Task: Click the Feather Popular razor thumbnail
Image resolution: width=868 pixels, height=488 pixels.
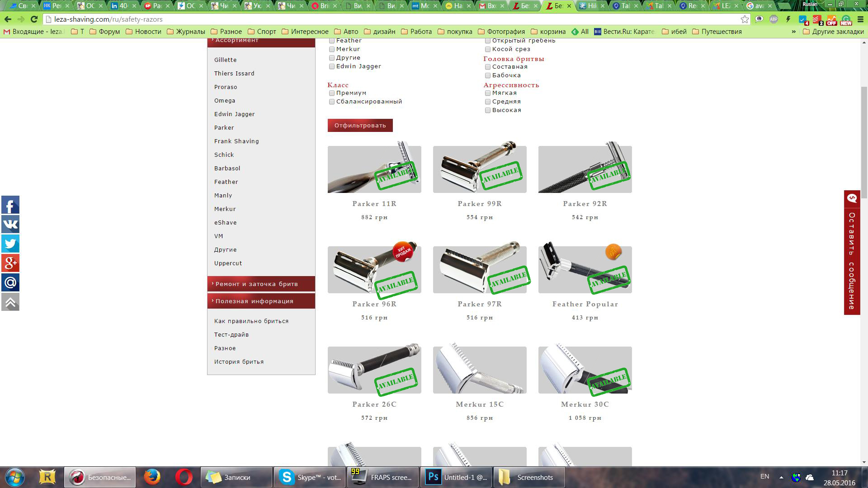Action: tap(585, 270)
